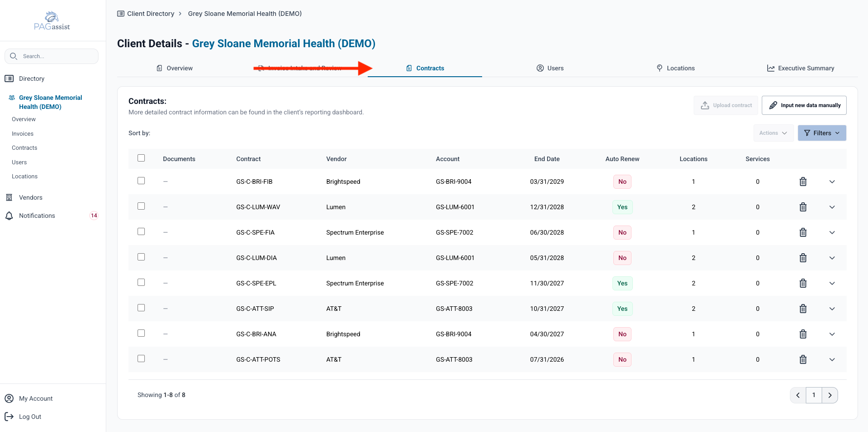Switch to the Users tab
Screen dimensions: 868x432
tap(550, 68)
